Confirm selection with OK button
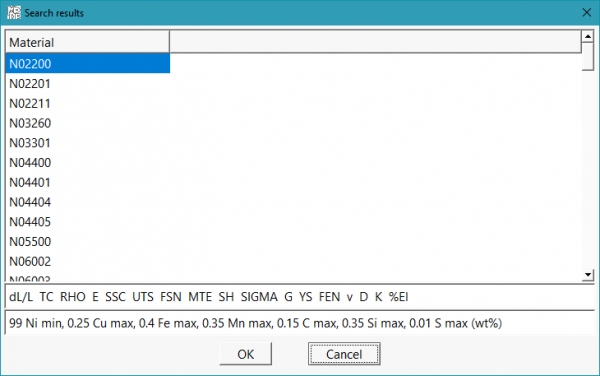 [246, 354]
